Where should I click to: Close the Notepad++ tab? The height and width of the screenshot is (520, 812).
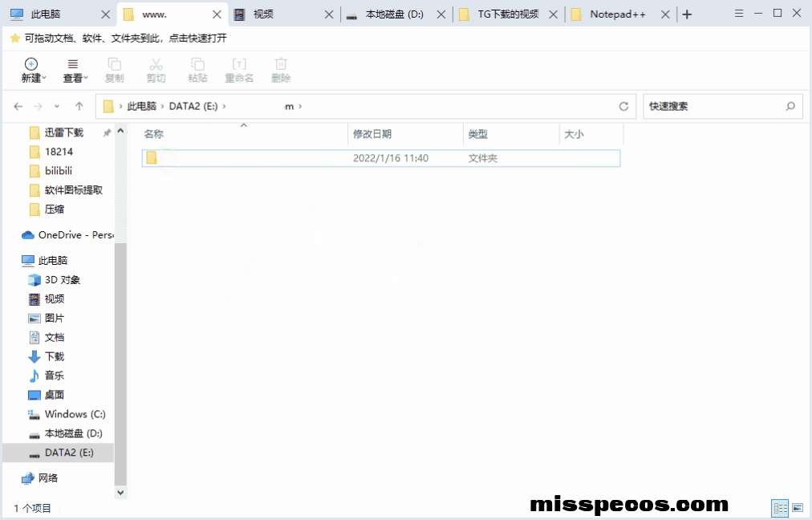665,14
